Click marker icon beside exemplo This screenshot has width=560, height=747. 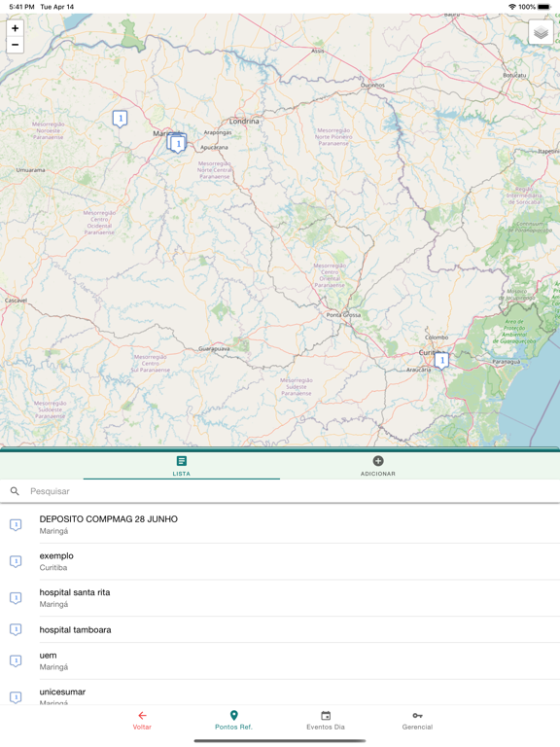point(16,561)
